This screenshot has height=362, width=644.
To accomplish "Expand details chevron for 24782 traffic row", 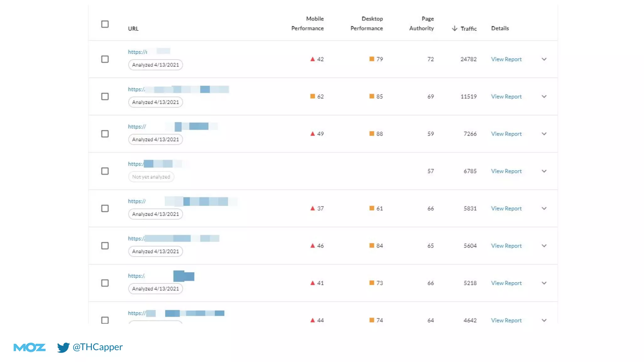I will [x=544, y=59].
